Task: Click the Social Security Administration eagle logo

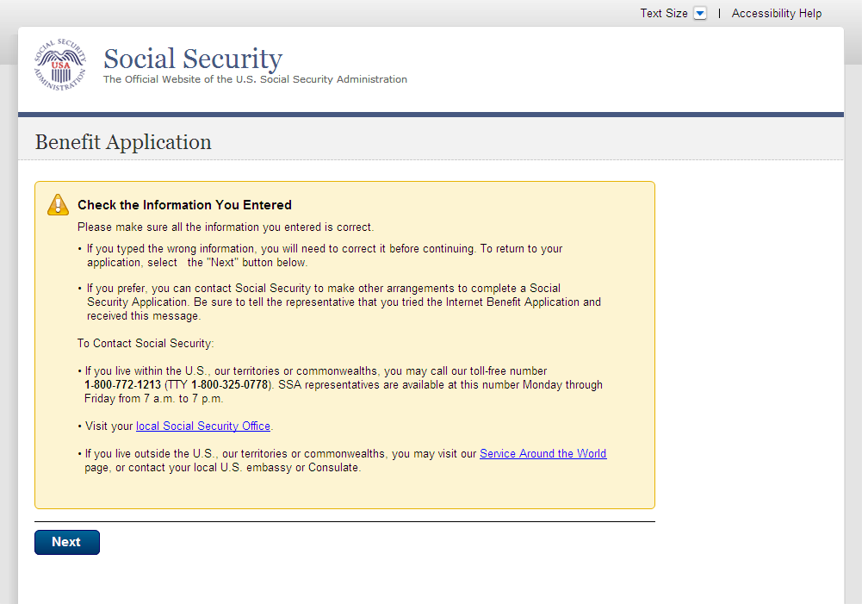Action: [60, 65]
